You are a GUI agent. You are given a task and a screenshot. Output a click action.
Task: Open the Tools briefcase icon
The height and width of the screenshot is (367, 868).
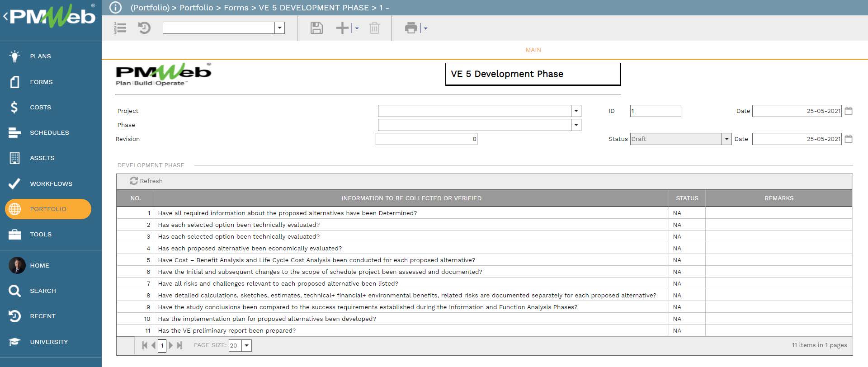click(14, 234)
